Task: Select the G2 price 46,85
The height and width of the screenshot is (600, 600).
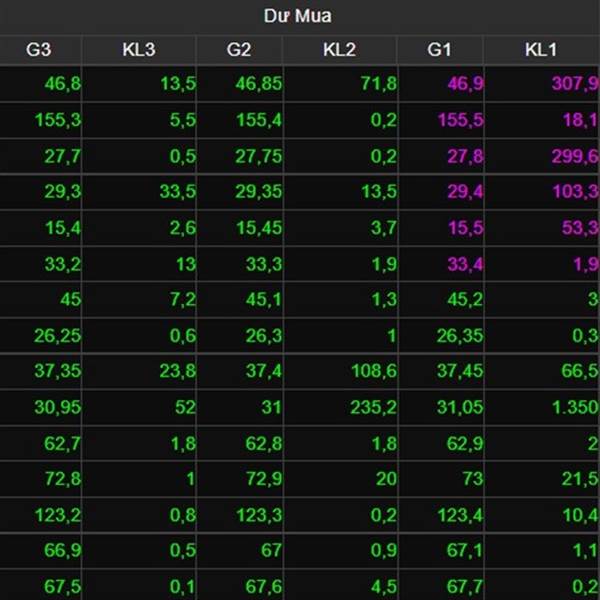Action: [x=259, y=83]
